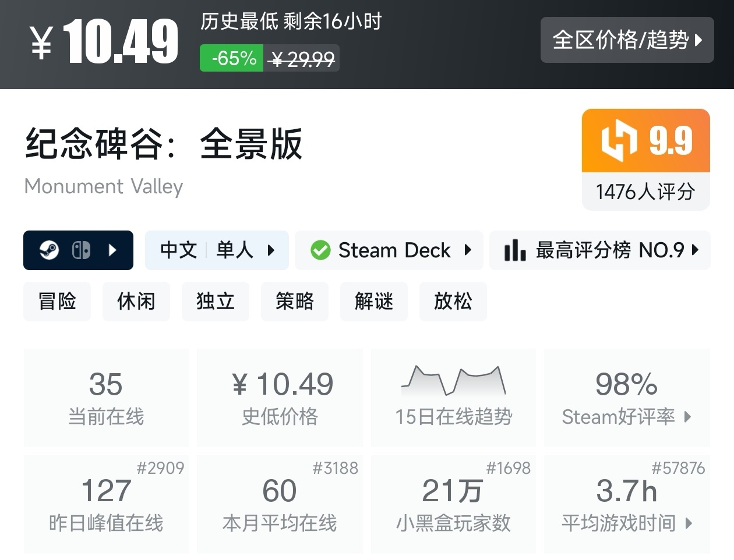Click the 历史最低 剩余16小时 label
Viewport: 734px width, 560px height.
291,22
